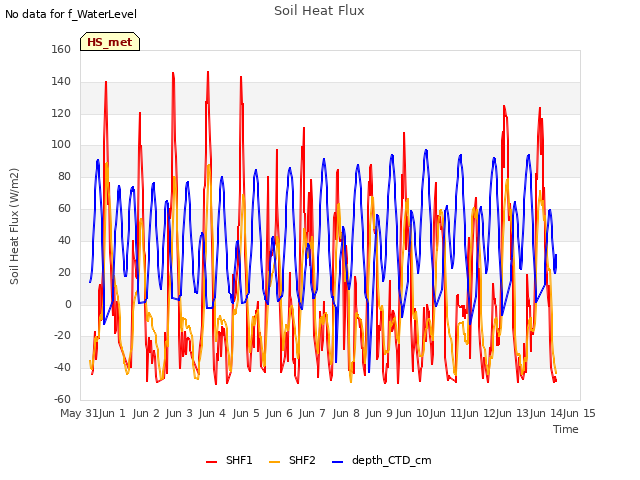
Task: Click the -60 y-axis tick label
Action: point(62,399)
